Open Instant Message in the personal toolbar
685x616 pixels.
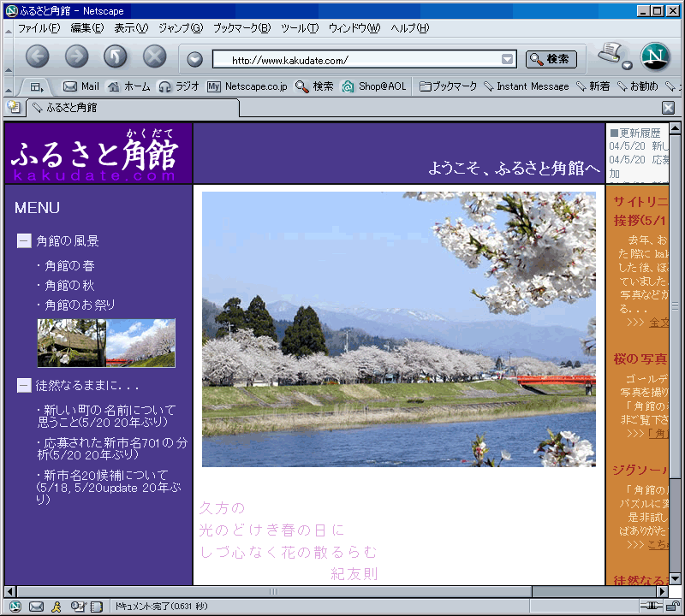tap(527, 86)
